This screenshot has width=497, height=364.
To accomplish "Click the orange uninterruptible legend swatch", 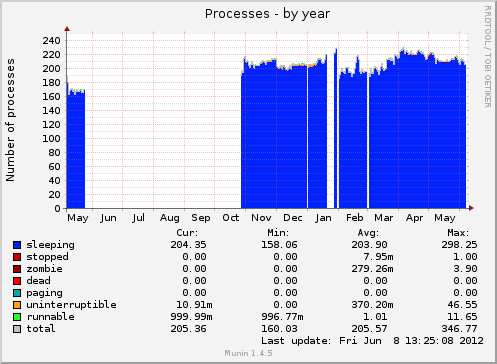I will tap(17, 305).
